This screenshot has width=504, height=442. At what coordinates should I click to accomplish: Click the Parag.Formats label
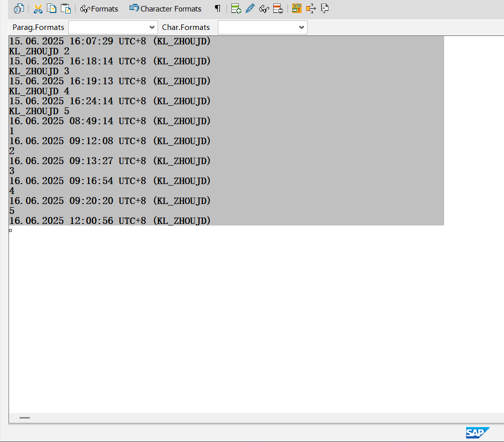point(38,27)
